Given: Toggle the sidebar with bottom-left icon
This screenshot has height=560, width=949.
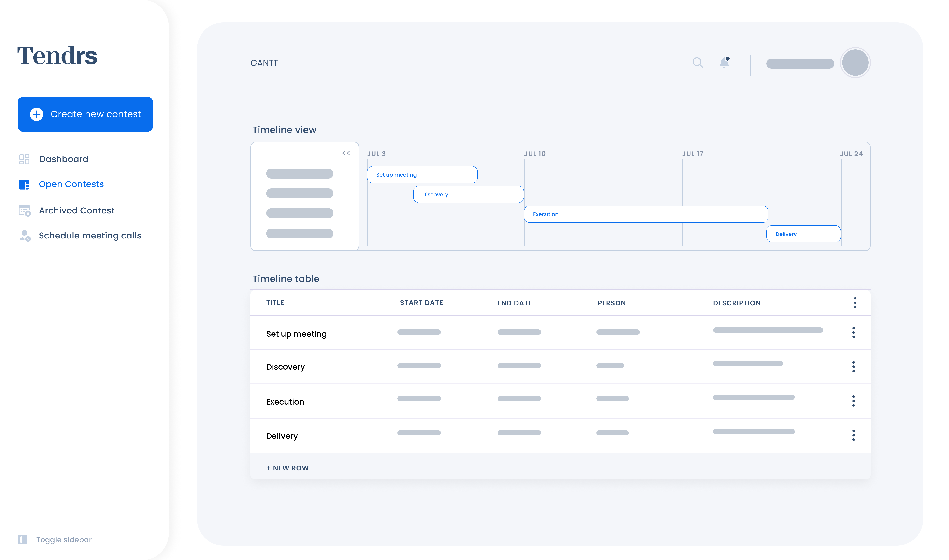Looking at the screenshot, I should point(22,539).
